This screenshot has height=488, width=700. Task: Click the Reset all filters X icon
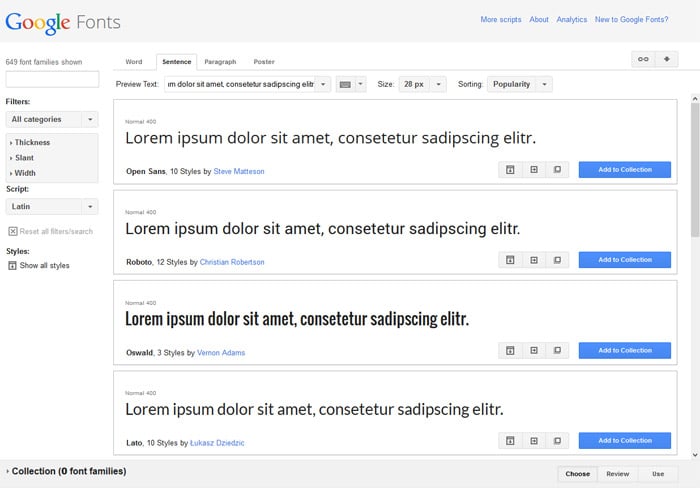(13, 231)
